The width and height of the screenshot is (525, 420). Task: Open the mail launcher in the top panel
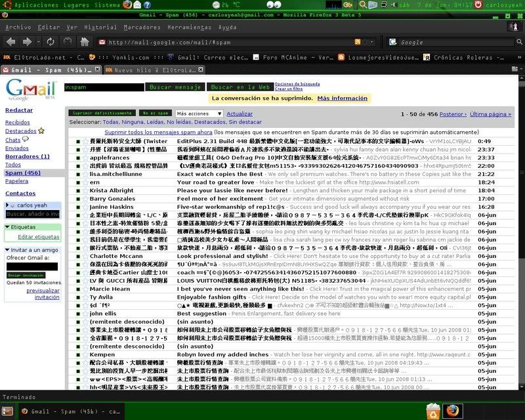[x=137, y=5]
